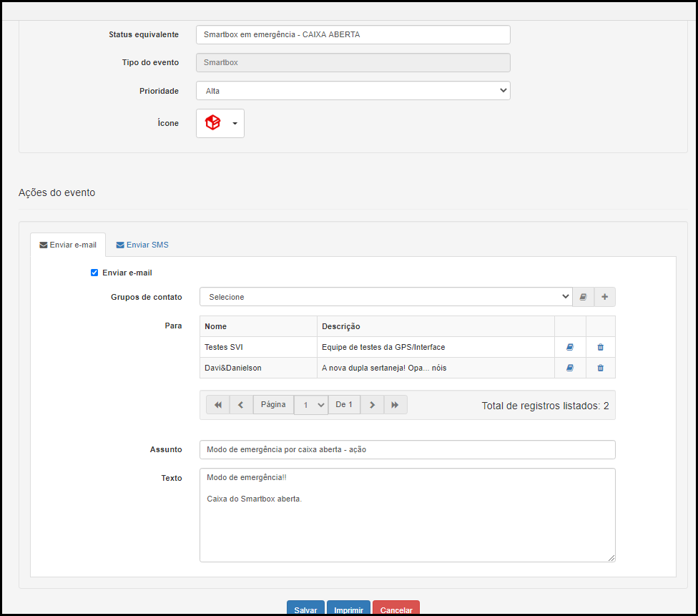Screen dimensions: 698x616
Task: Switch to the Enviar SMS tab
Action: coord(142,245)
